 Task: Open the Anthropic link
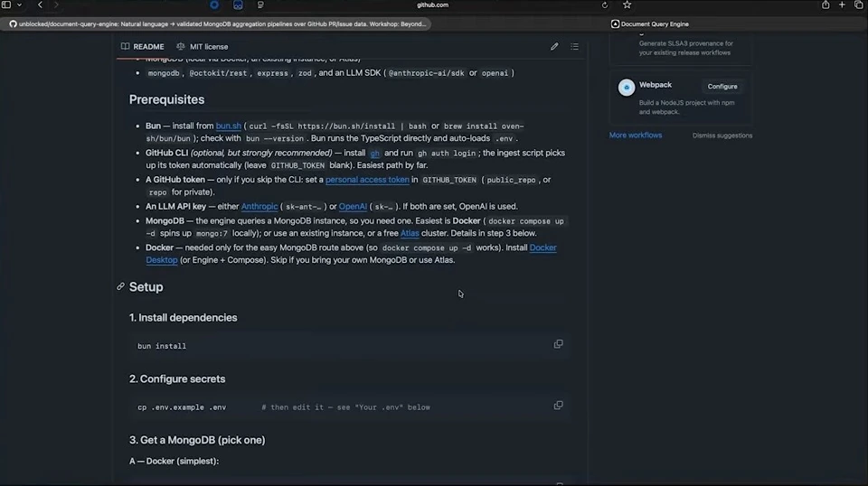pyautogui.click(x=259, y=206)
